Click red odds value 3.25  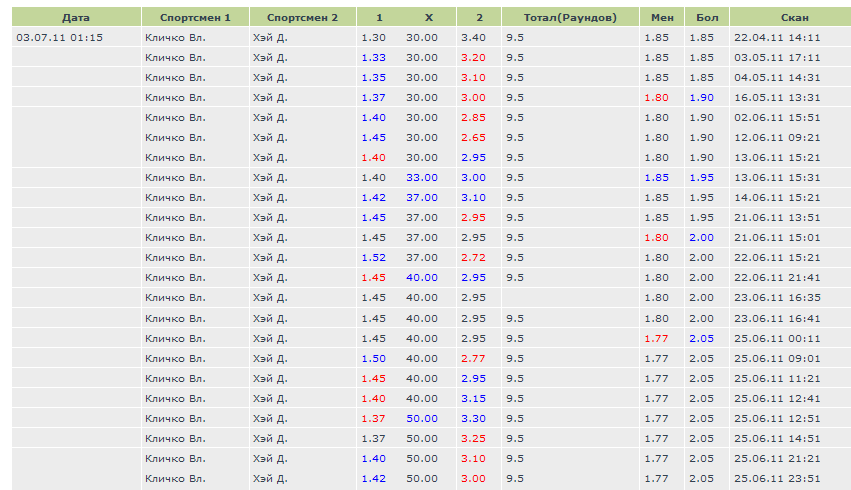tap(473, 438)
